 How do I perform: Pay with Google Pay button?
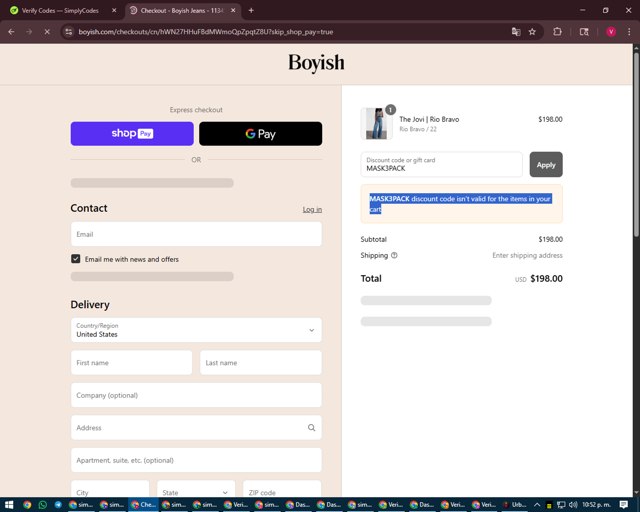tap(260, 134)
